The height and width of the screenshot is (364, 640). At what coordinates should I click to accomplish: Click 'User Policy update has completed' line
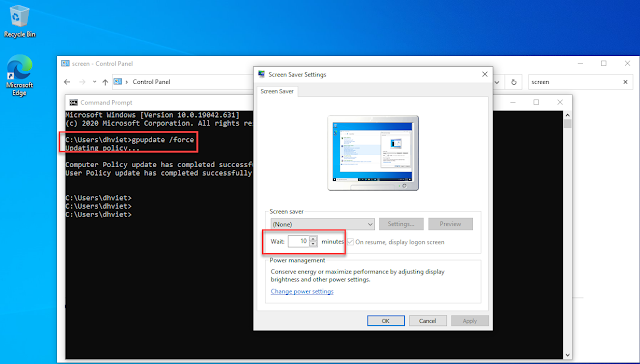(x=158, y=173)
